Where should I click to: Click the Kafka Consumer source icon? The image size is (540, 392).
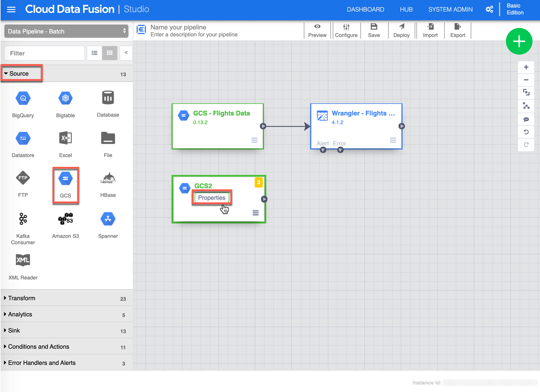pos(23,219)
